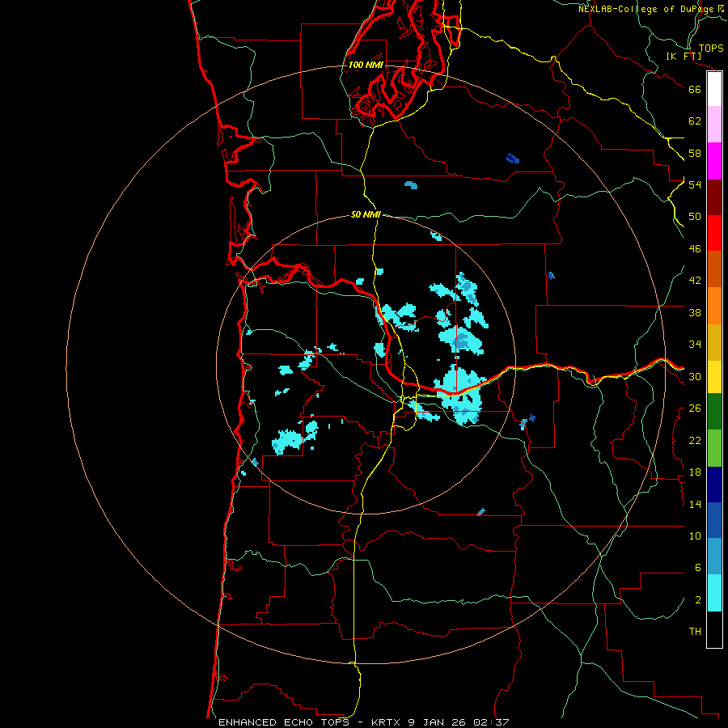Screen dimensions: 728x728
Task: Click the '46' legend scale value
Action: 695,249
